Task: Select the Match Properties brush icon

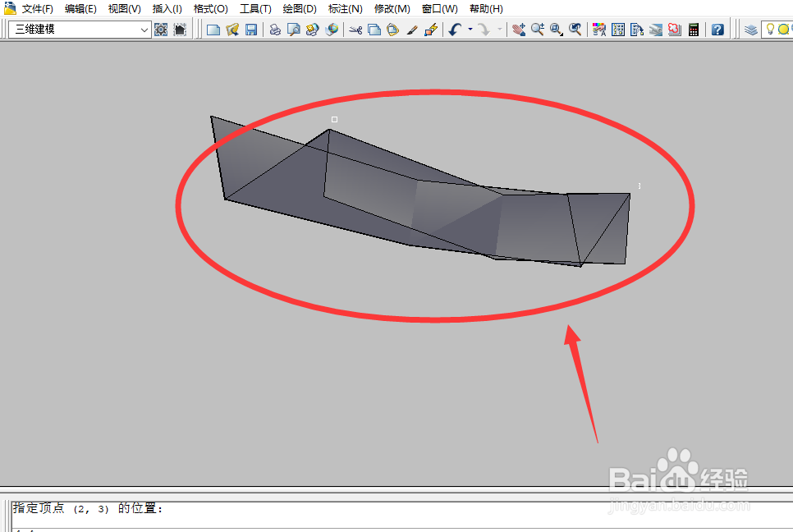Action: (x=412, y=30)
